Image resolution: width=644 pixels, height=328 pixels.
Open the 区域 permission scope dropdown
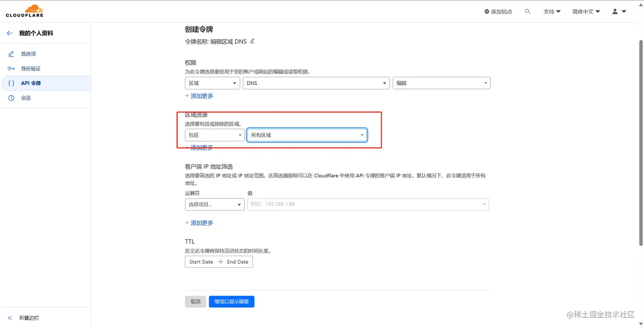pos(213,83)
